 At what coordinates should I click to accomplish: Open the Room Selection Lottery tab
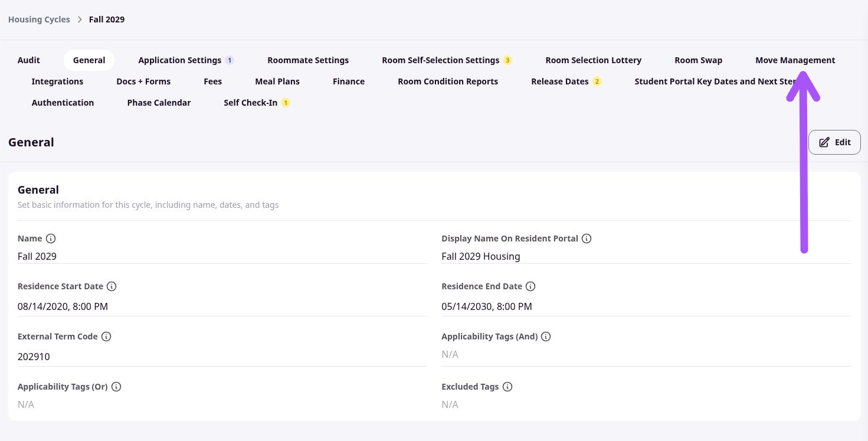pyautogui.click(x=593, y=60)
